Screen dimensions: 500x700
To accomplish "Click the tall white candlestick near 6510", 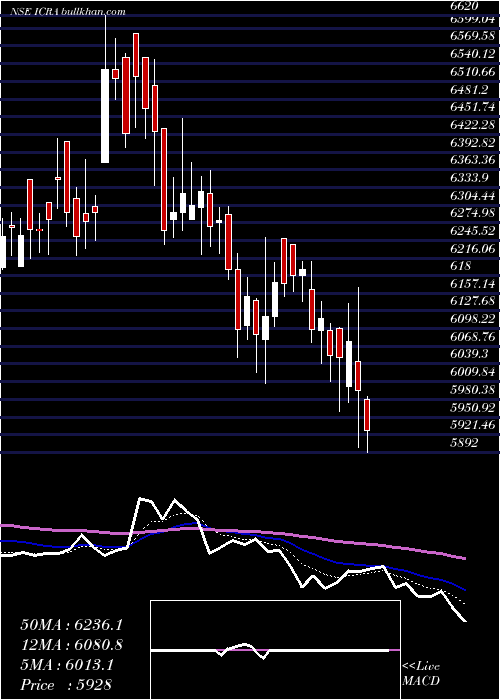I will click(105, 116).
